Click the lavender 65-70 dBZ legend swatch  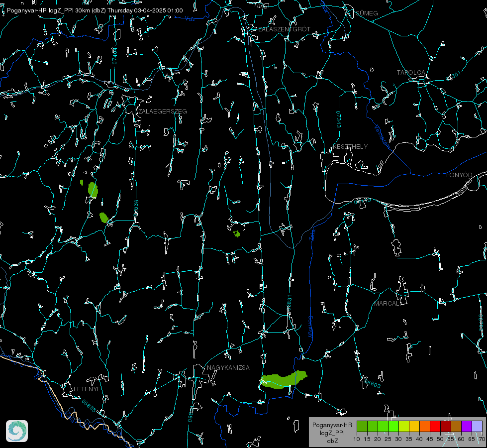[x=477, y=426]
